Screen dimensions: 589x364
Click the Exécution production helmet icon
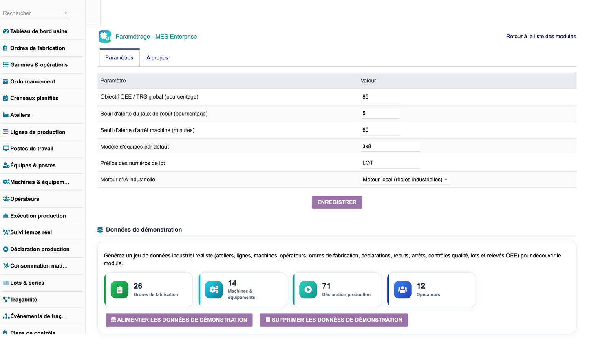(x=6, y=216)
